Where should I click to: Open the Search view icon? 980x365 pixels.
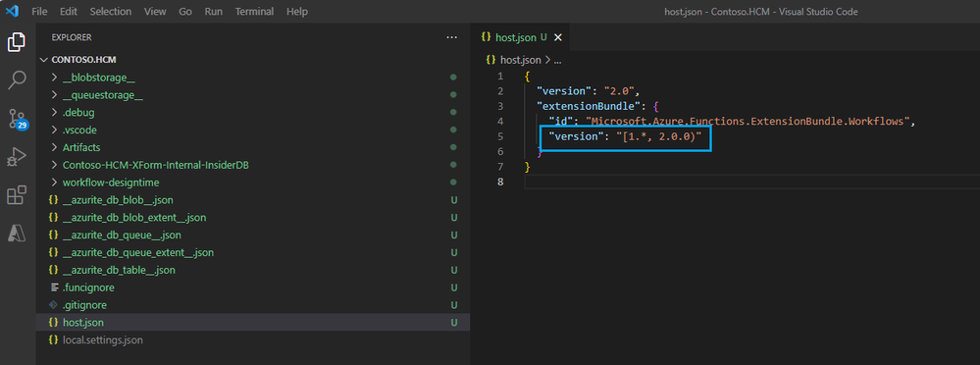click(17, 80)
